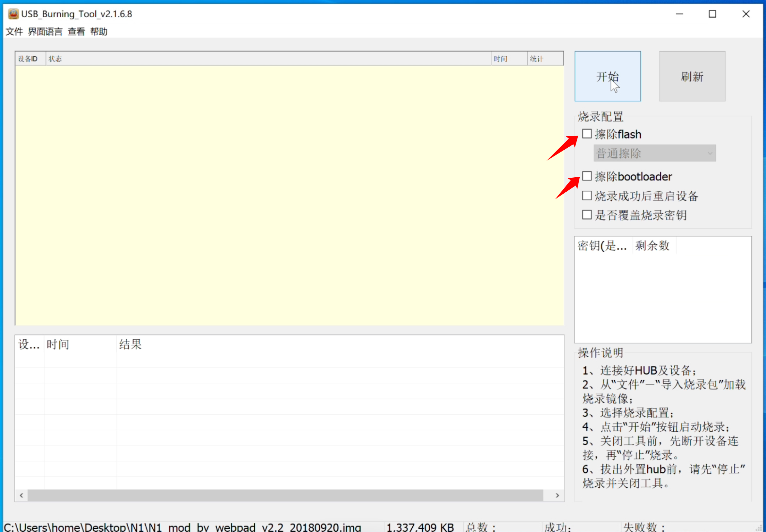Open the 文件 menu
This screenshot has height=532, width=766.
[x=14, y=32]
